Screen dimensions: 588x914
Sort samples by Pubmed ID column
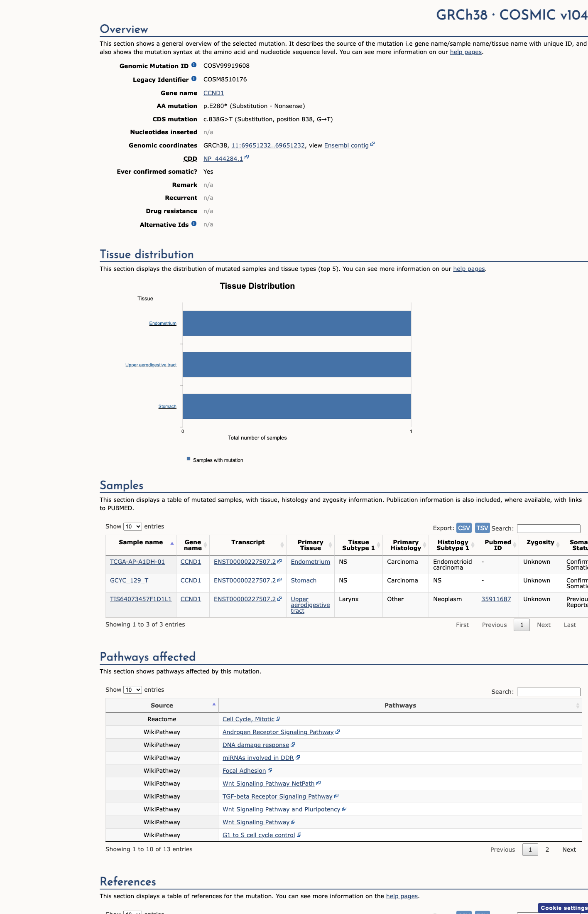click(498, 545)
